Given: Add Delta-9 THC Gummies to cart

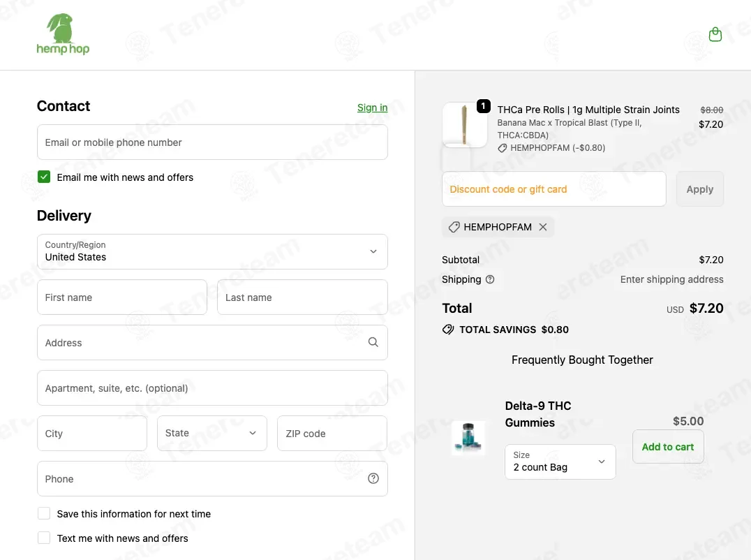Looking at the screenshot, I should tap(668, 446).
